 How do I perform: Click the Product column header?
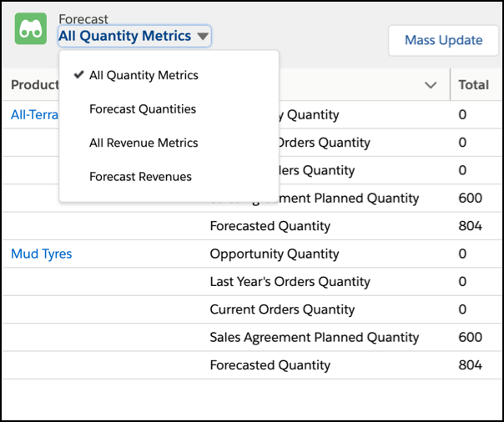point(35,85)
